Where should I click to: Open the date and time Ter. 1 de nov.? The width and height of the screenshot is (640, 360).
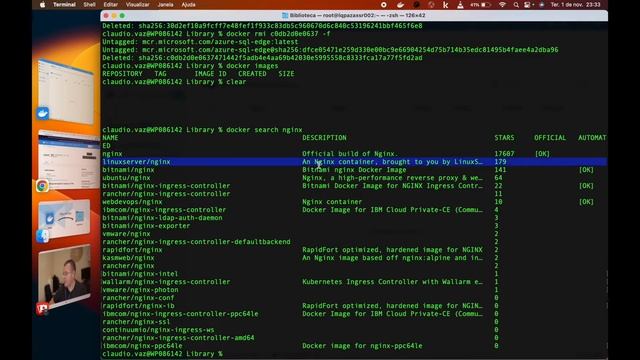(x=576, y=5)
